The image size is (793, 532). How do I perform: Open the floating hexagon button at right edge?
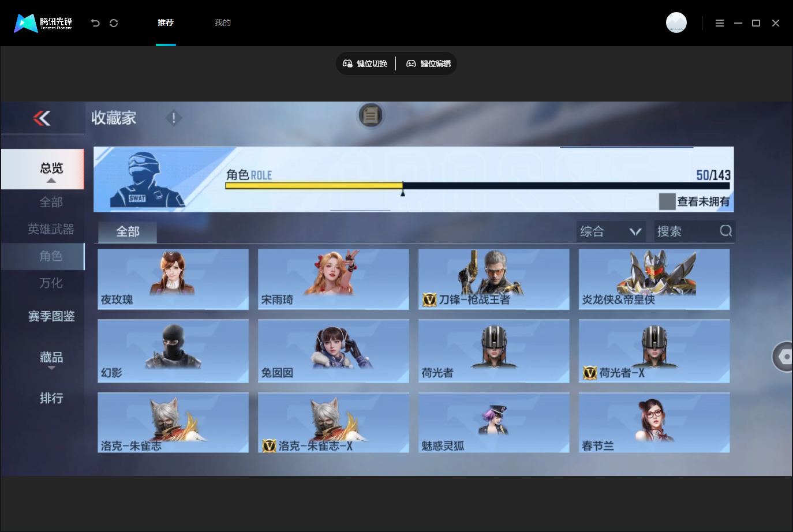783,357
